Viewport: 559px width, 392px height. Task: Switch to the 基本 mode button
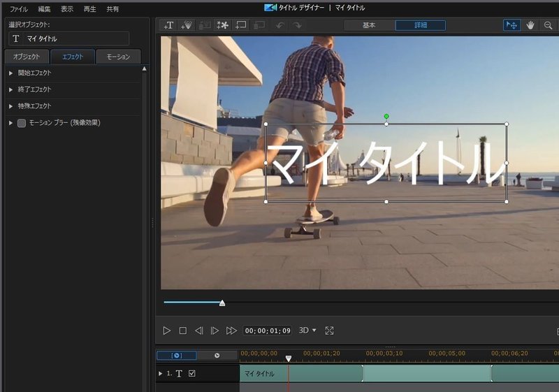370,25
